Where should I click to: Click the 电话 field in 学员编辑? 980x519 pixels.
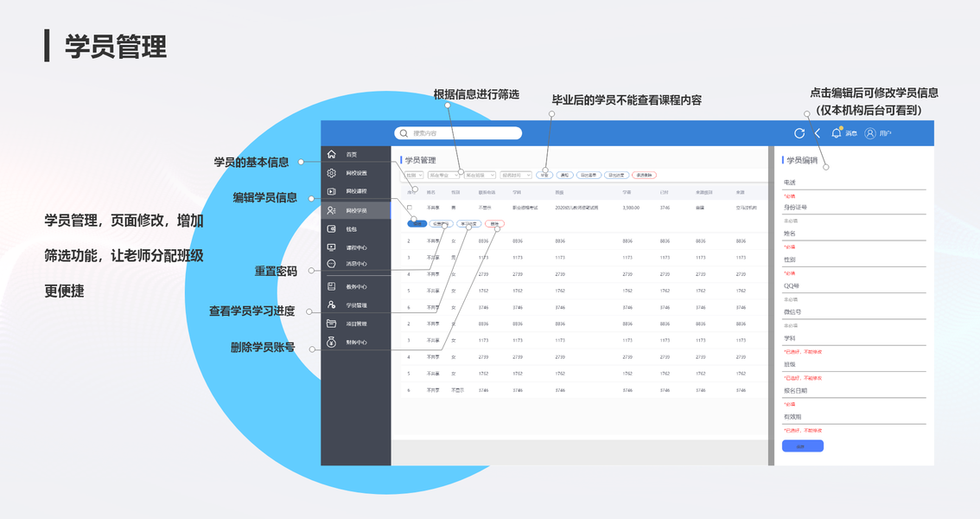pyautogui.click(x=854, y=183)
